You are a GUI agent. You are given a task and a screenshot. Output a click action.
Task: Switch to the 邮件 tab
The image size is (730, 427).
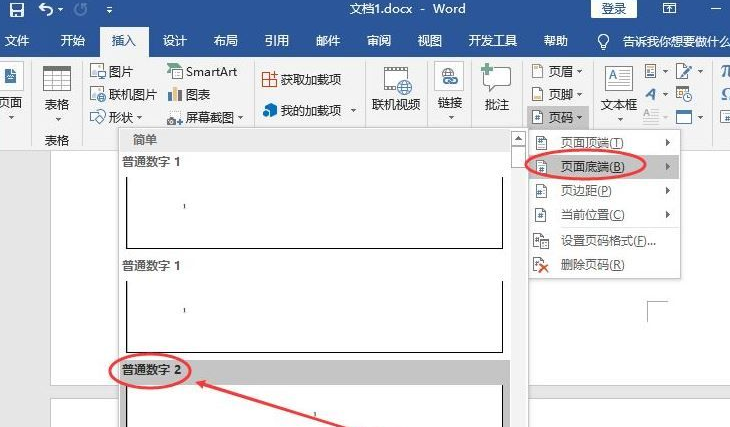pos(328,41)
